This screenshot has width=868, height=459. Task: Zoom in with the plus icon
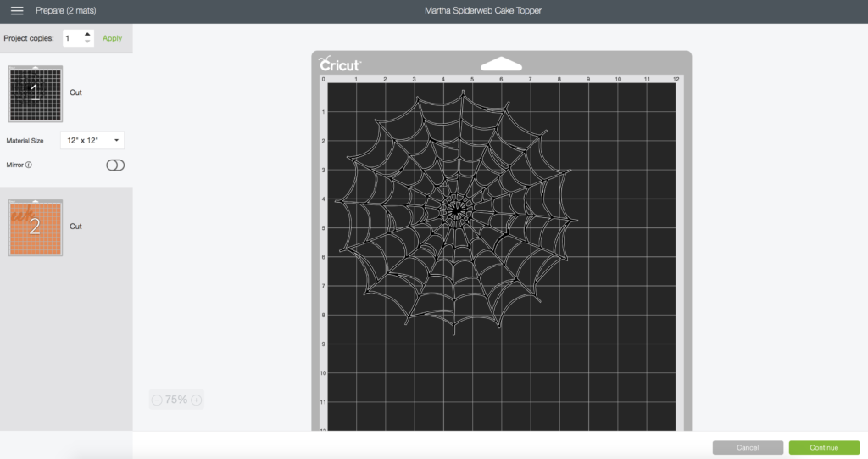click(196, 400)
